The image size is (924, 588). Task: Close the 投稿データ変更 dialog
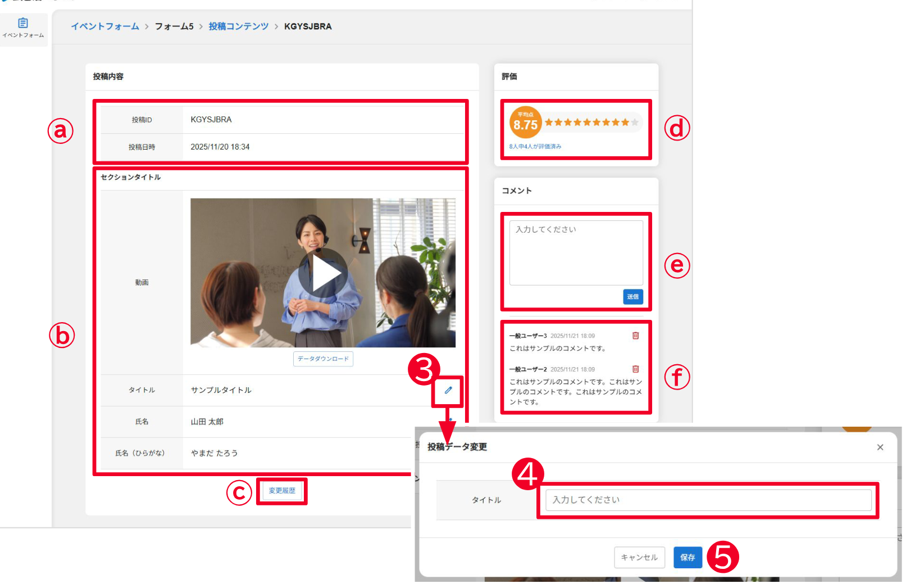880,447
